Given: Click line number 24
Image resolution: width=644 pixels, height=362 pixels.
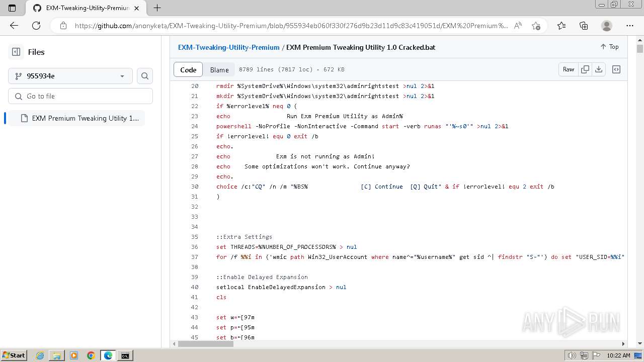Looking at the screenshot, I should (195, 126).
